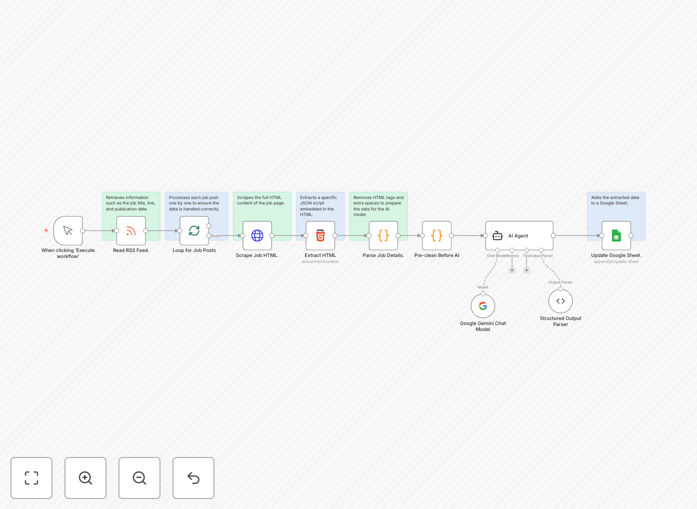Open the AI Agent robot node
This screenshot has width=697, height=509.
point(519,236)
